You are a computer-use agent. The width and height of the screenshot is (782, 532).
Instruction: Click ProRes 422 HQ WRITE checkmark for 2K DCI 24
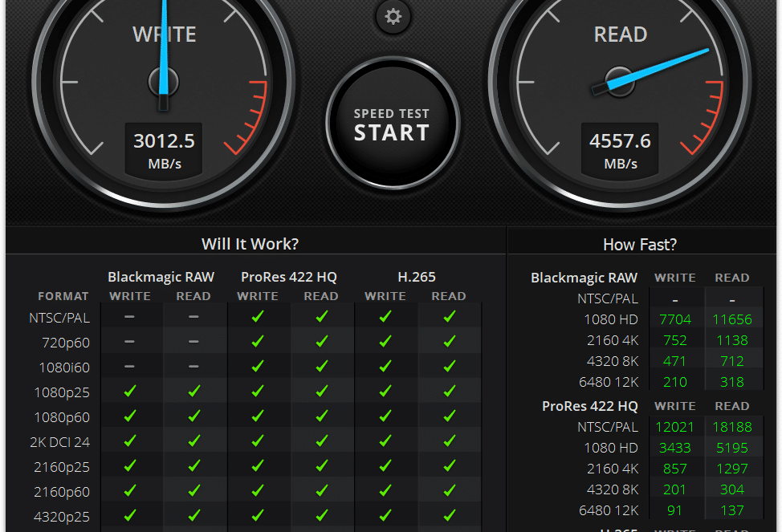pyautogui.click(x=258, y=441)
